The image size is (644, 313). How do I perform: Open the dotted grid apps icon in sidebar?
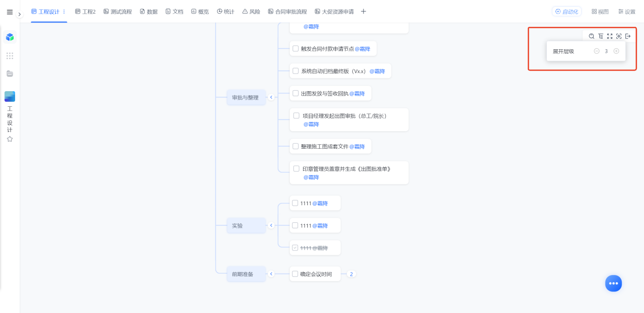(10, 56)
